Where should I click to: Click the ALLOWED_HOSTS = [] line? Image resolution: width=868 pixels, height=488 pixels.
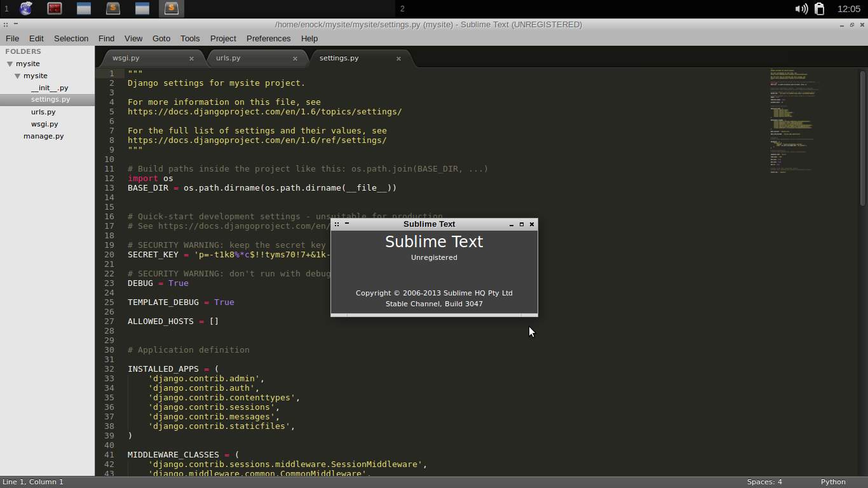pos(173,322)
